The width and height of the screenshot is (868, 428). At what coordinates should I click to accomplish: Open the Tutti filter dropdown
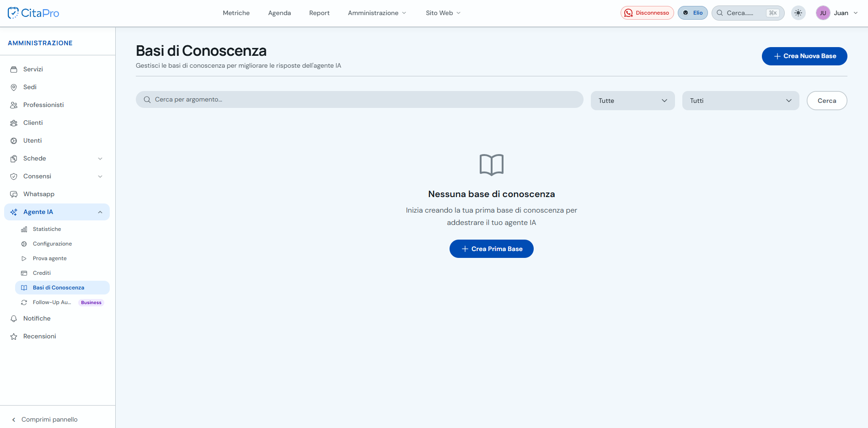740,101
